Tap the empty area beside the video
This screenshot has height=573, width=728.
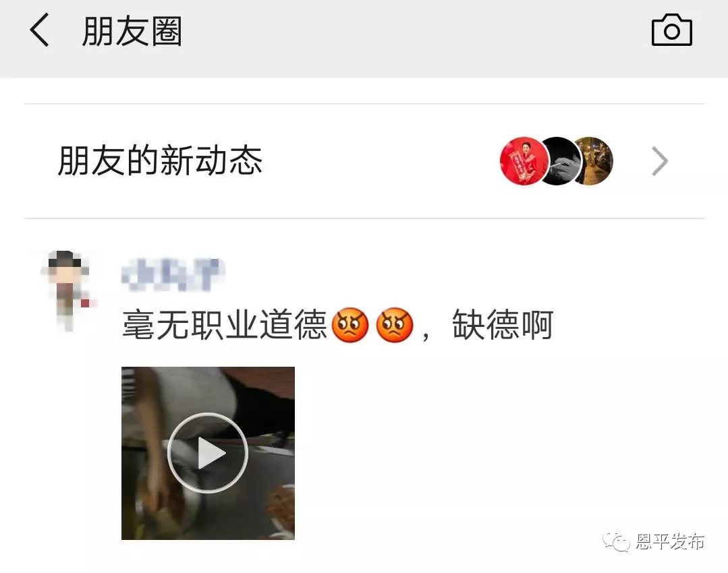(499, 452)
